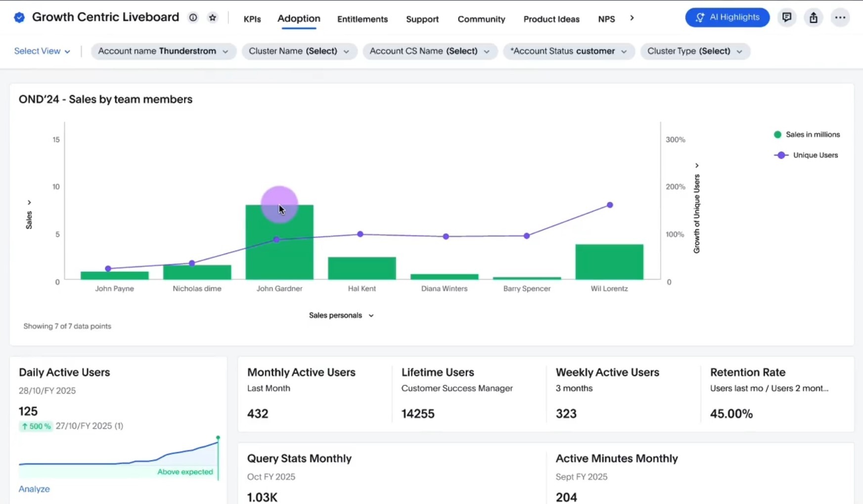Click the Diana Winters Unique Users point
Viewport: 863px width, 504px height.
click(446, 237)
